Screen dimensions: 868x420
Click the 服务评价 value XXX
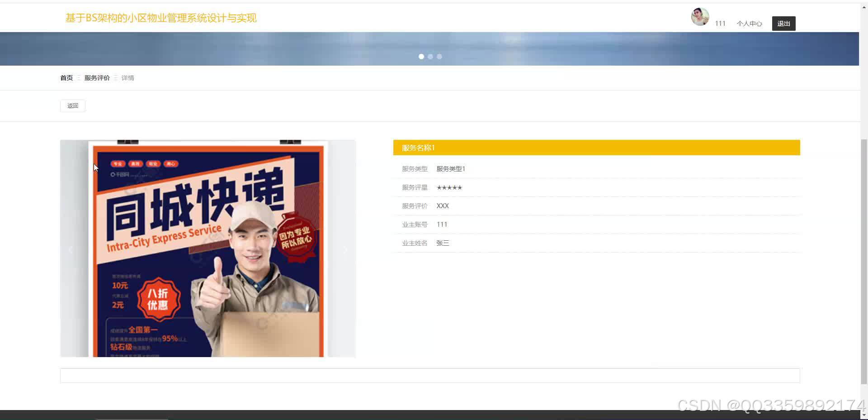[443, 206]
